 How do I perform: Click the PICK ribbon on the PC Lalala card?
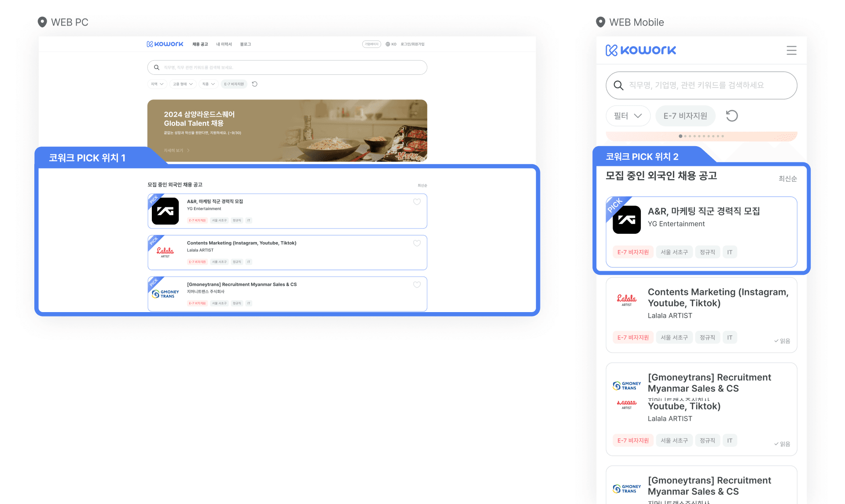pyautogui.click(x=154, y=241)
